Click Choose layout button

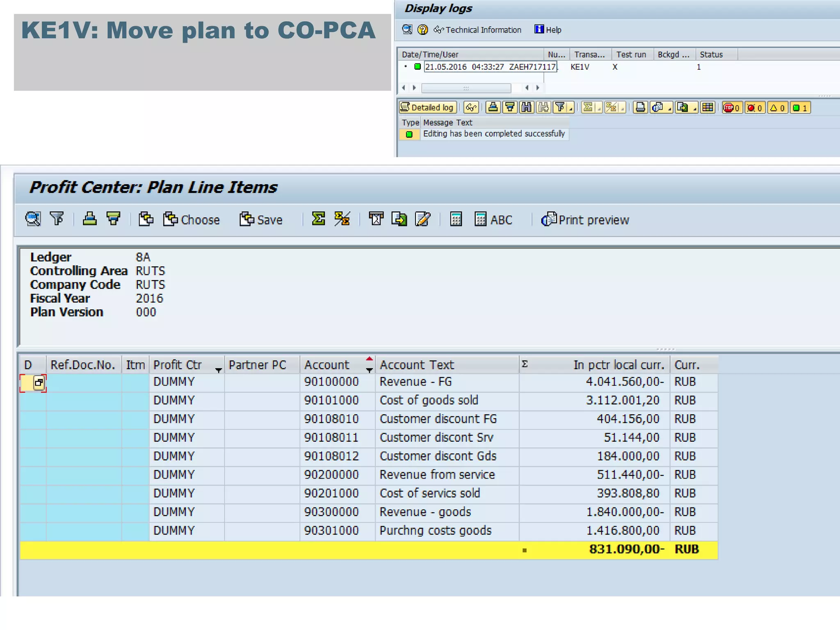[192, 220]
